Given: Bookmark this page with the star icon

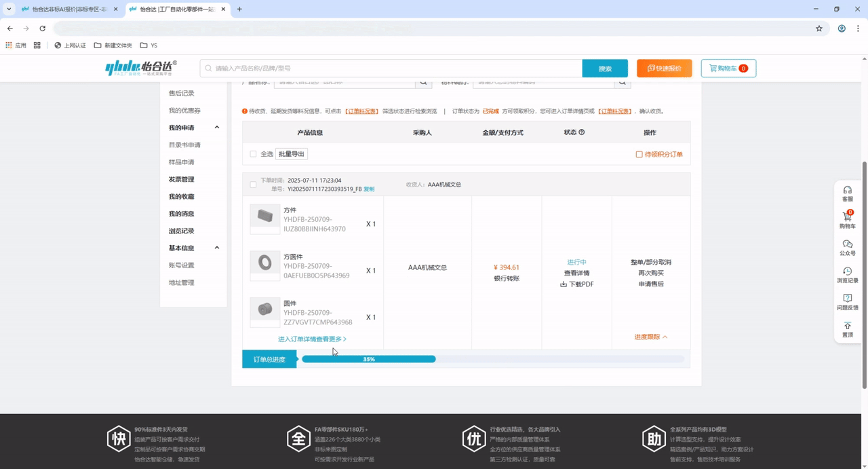Looking at the screenshot, I should pos(819,29).
